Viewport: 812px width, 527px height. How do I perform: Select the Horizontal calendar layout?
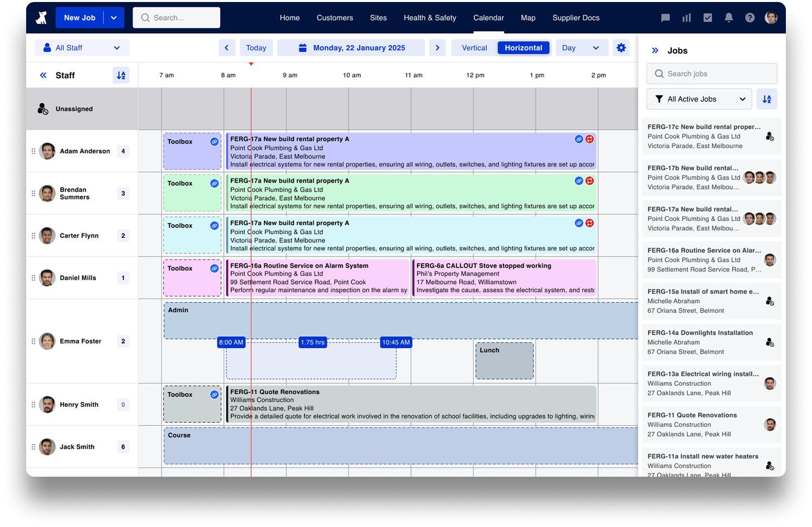point(523,48)
